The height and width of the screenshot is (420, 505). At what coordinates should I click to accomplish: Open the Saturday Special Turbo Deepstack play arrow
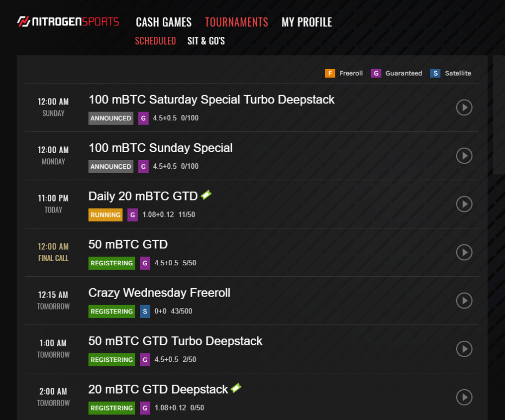point(464,107)
